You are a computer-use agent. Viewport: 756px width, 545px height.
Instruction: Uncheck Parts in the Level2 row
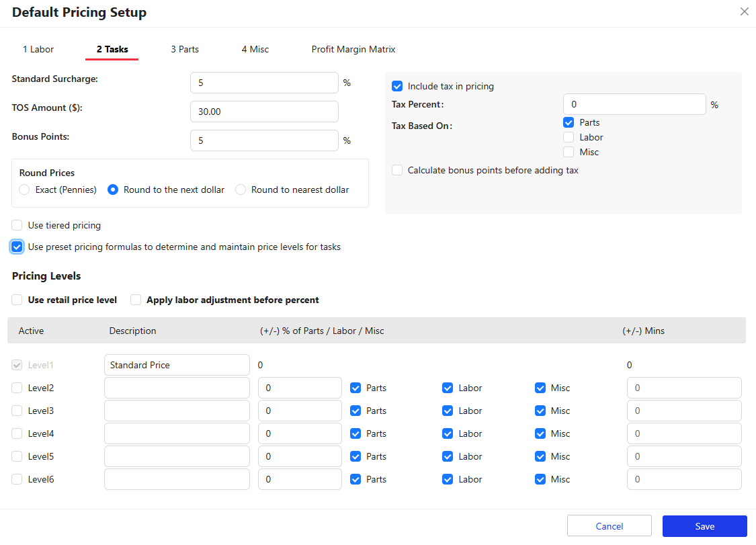coord(355,388)
